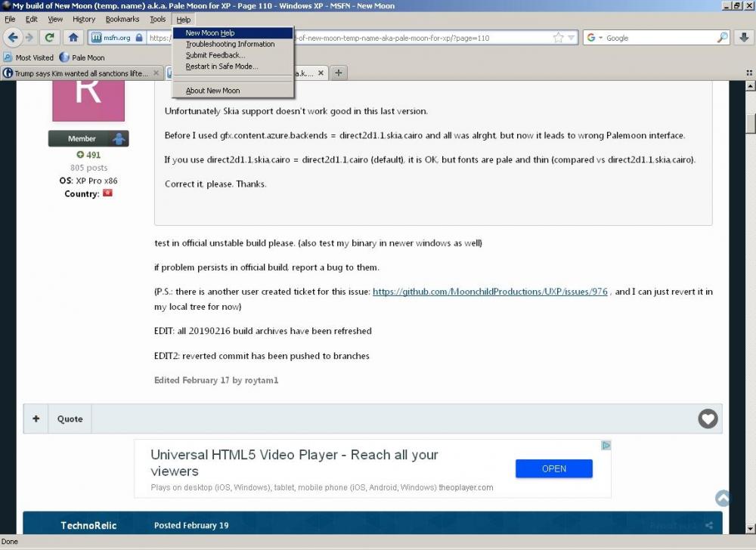This screenshot has height=550, width=756.
Task: Close the open Help menu
Action: [x=183, y=20]
